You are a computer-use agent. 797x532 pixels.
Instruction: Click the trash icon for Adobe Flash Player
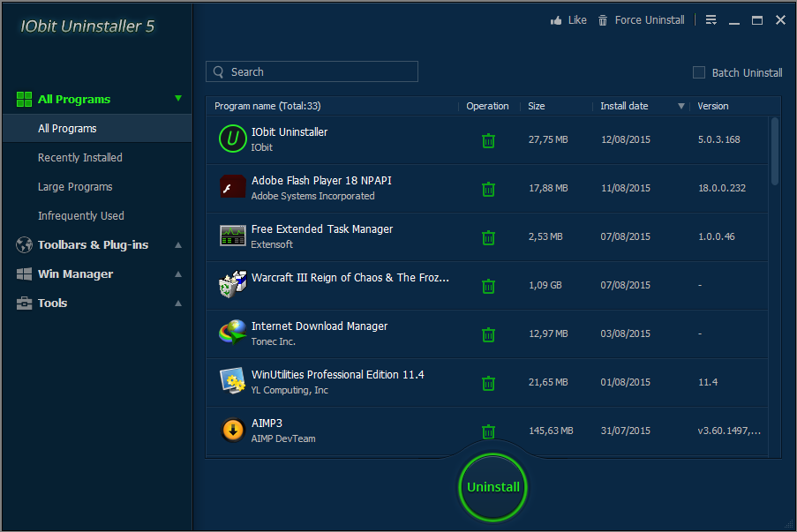click(x=488, y=189)
